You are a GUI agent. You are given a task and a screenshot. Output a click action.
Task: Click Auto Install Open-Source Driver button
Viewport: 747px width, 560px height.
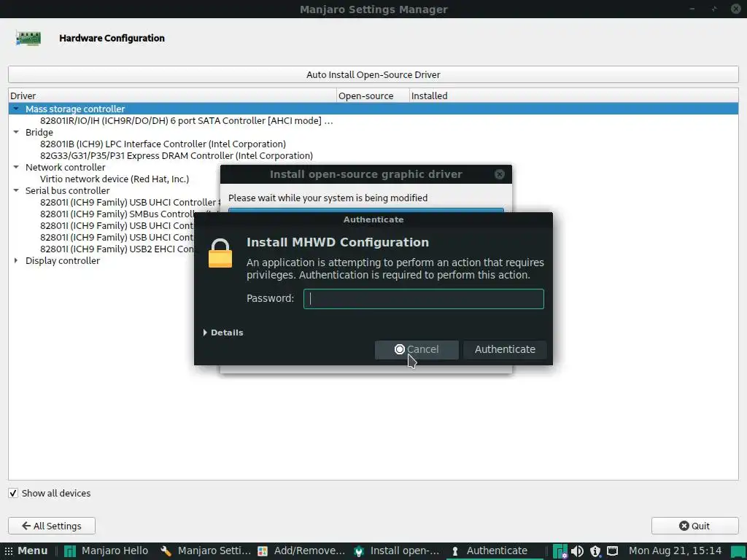coord(373,75)
